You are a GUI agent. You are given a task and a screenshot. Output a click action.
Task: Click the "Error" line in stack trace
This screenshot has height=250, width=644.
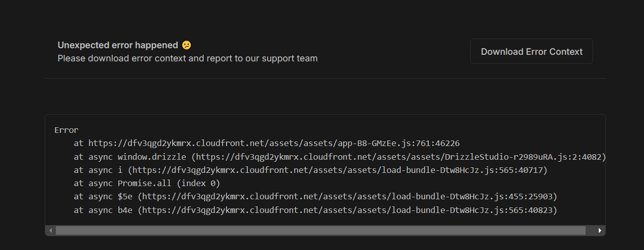(66, 130)
